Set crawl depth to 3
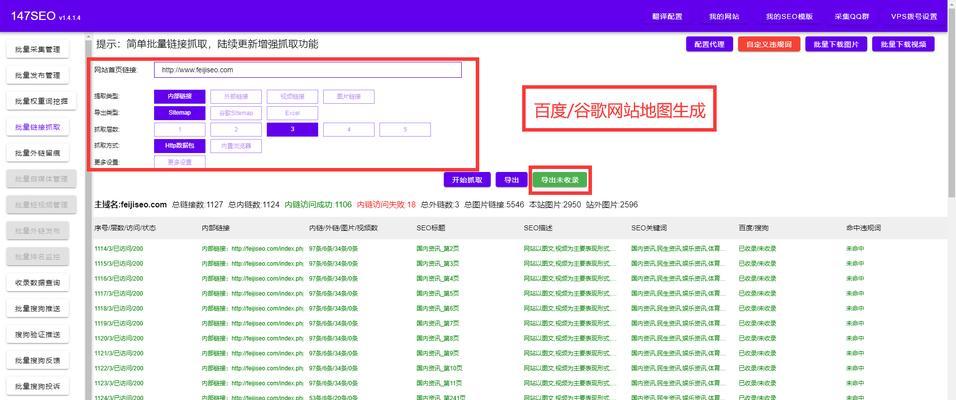The height and width of the screenshot is (400, 956). pos(292,129)
